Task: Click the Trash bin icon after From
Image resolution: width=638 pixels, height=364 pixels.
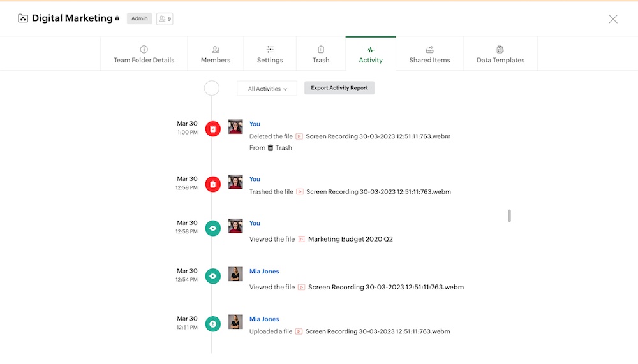Action: [270, 148]
